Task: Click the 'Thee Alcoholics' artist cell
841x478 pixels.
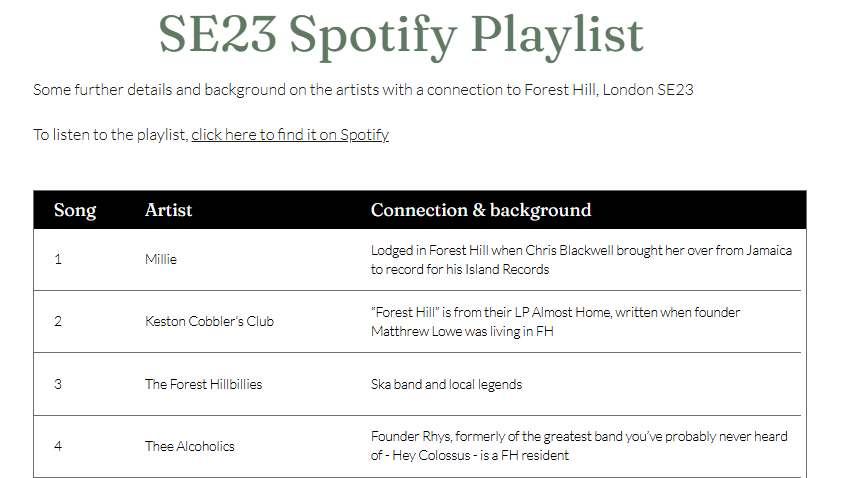Action: click(x=190, y=446)
